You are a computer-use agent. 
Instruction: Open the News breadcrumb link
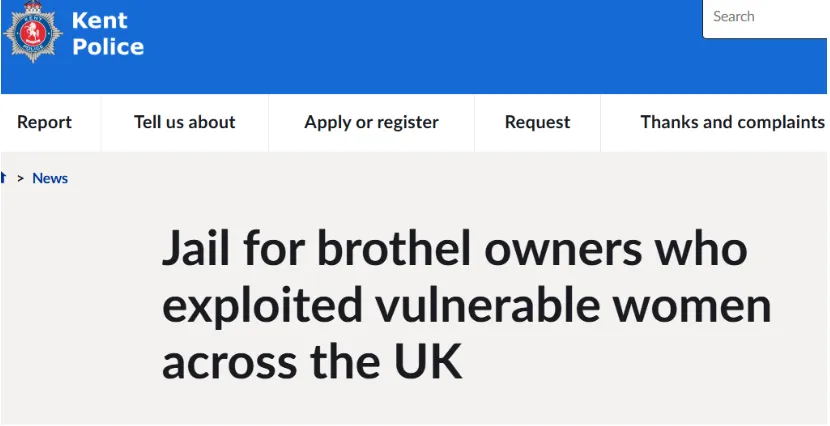pyautogui.click(x=50, y=178)
